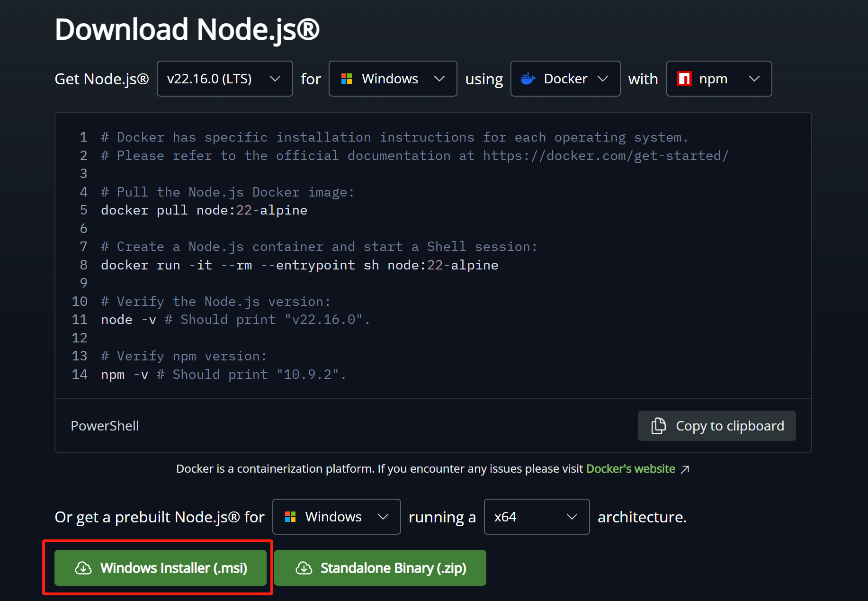Click the 'docker run -it --rm --entrypoint' code line
The width and height of the screenshot is (868, 601).
click(300, 265)
